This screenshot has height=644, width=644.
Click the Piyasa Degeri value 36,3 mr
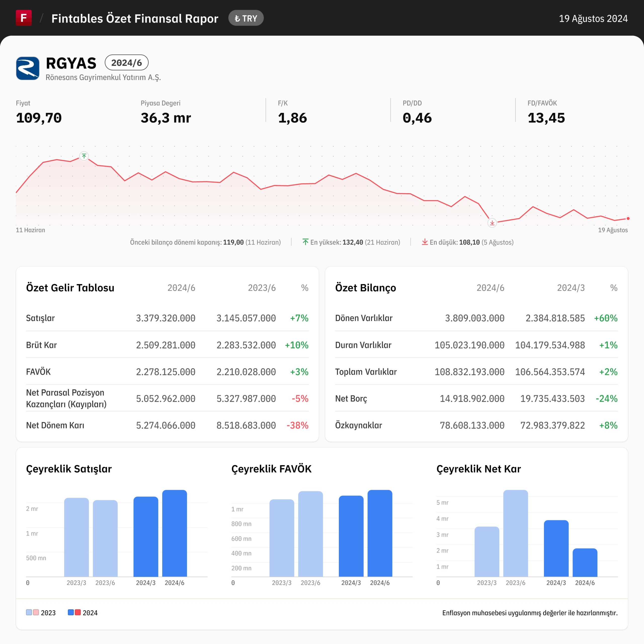[x=166, y=118]
